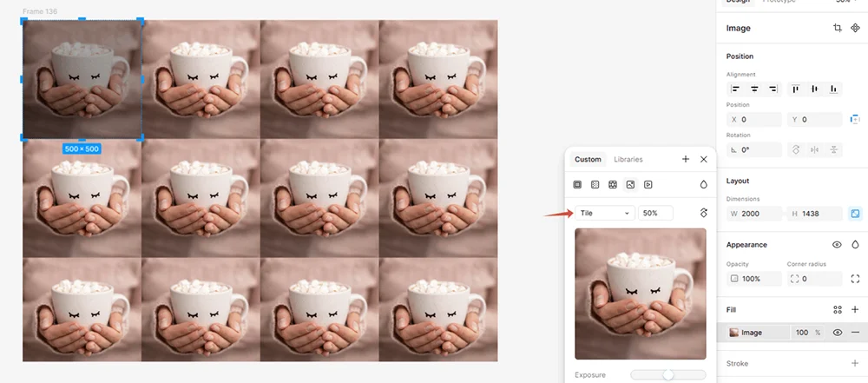Click the large image preview in picker
Image resolution: width=868 pixels, height=383 pixels.
click(x=641, y=294)
